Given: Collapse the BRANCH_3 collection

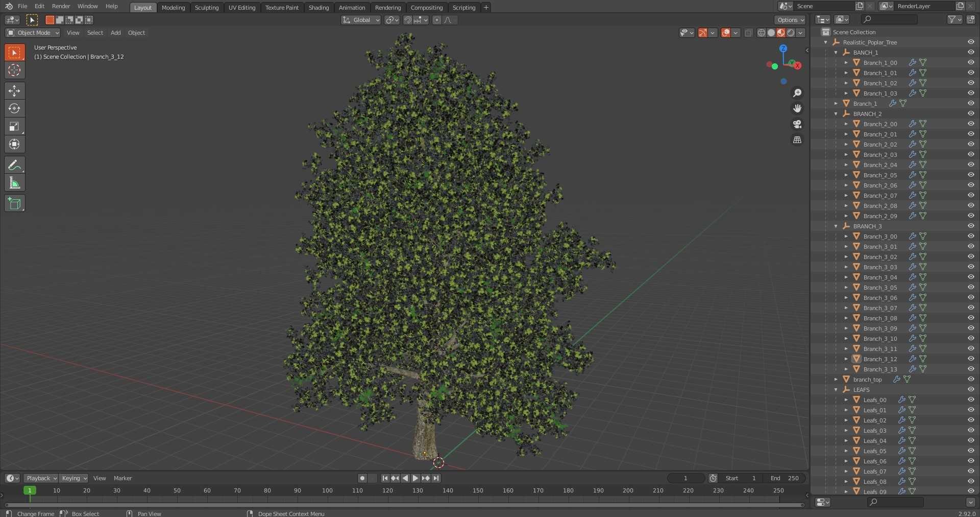Looking at the screenshot, I should tap(836, 226).
